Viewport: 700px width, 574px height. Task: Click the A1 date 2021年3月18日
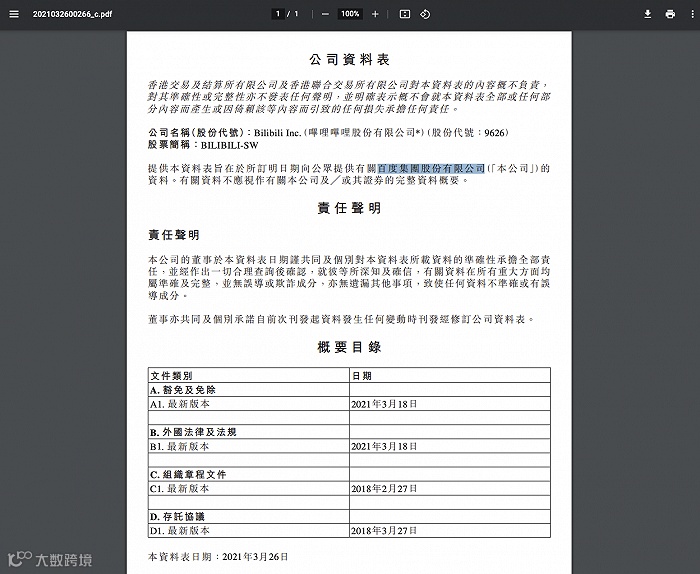coord(384,404)
